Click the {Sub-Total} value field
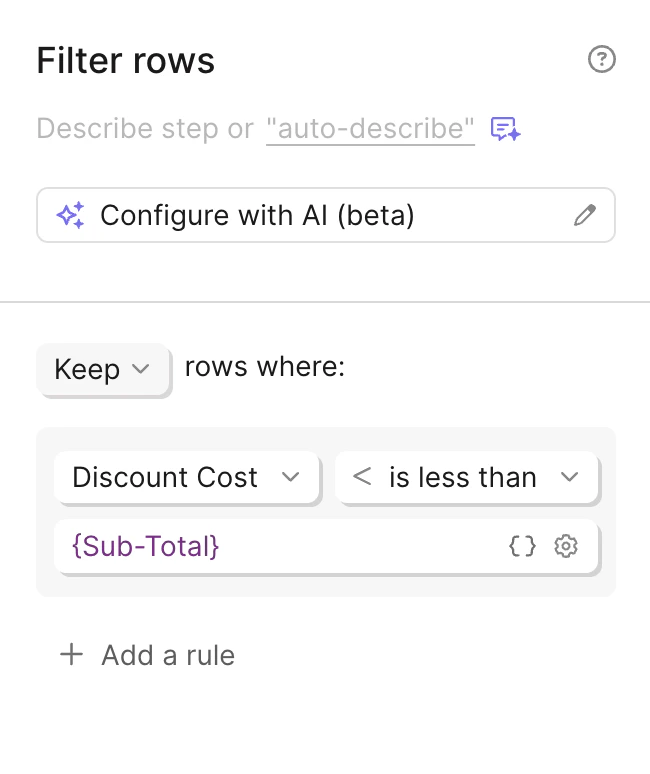Viewport: 650px width, 774px height. (280, 546)
